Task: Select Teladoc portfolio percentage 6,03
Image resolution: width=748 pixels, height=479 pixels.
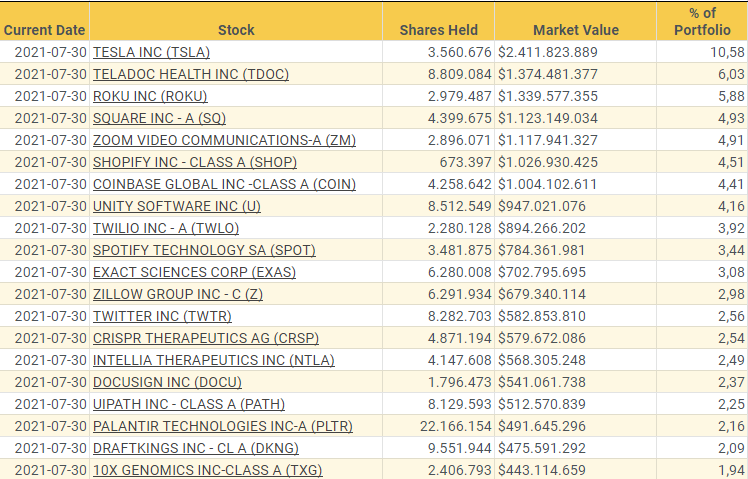Action: coord(731,74)
